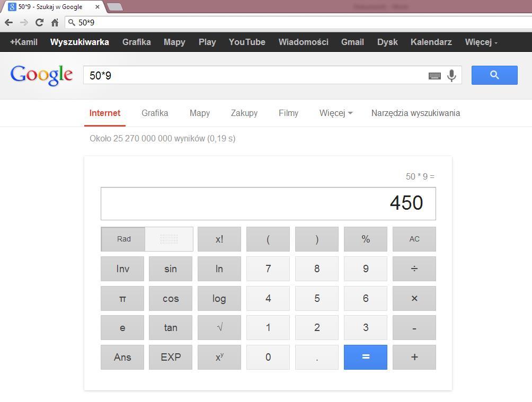Image resolution: width=532 pixels, height=402 pixels.
Task: Click the calculator display showing 450
Action: click(x=268, y=203)
